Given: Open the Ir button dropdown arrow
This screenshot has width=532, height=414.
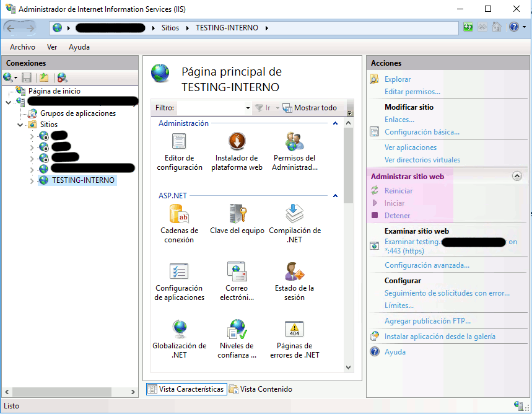Looking at the screenshot, I should (277, 108).
